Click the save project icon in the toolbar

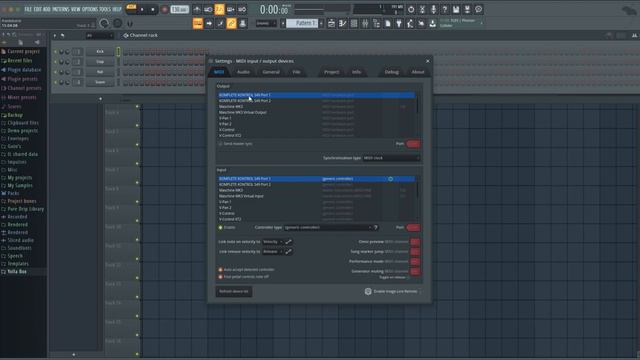click(x=456, y=9)
